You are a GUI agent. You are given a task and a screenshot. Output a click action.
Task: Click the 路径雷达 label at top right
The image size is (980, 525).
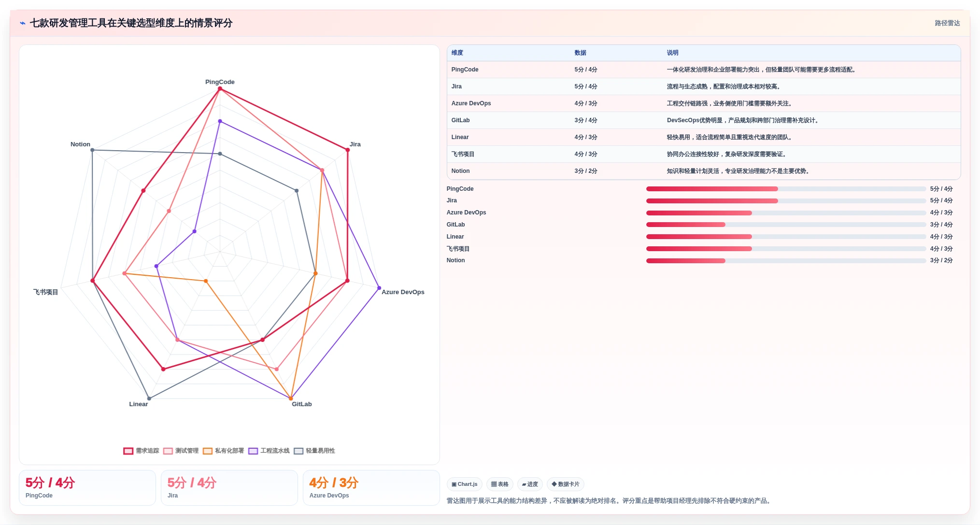pyautogui.click(x=947, y=23)
